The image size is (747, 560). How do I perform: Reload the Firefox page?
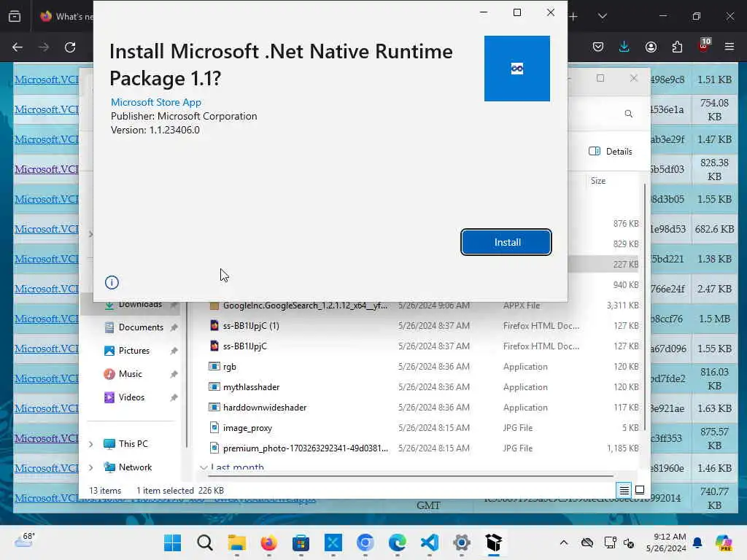click(70, 47)
